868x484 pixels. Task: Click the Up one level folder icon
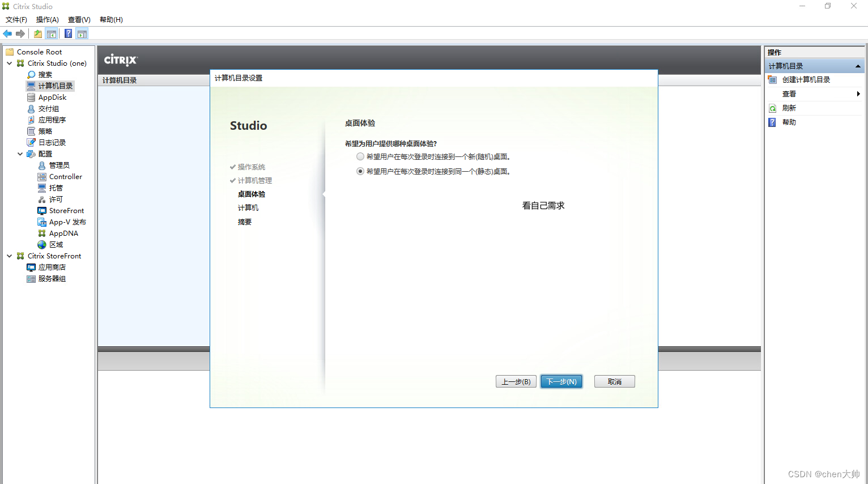[38, 34]
